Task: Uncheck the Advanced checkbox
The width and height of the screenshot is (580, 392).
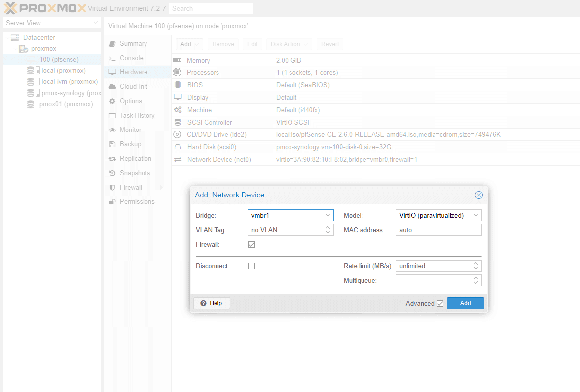Action: 440,303
